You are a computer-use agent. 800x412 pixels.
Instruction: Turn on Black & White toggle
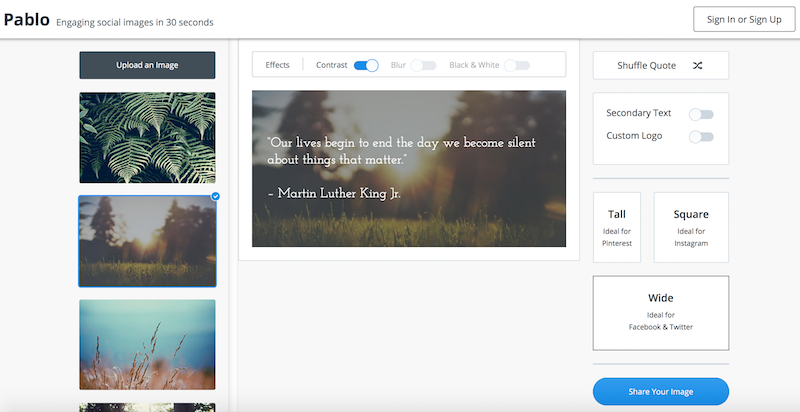tap(516, 65)
